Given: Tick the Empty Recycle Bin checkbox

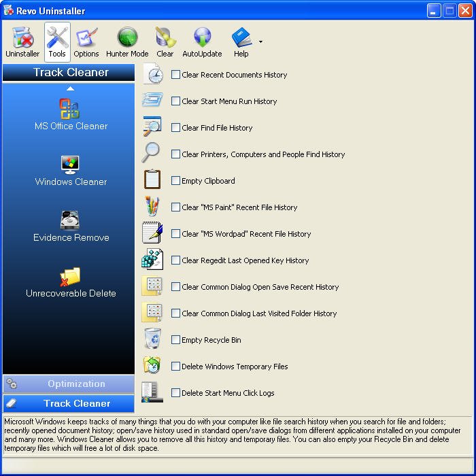Looking at the screenshot, I should [175, 340].
